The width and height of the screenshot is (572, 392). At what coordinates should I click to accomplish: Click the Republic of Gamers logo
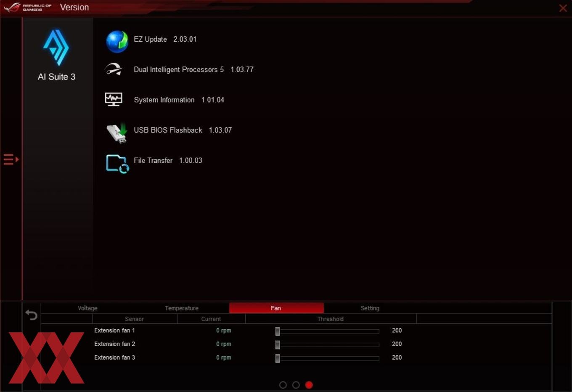28,8
